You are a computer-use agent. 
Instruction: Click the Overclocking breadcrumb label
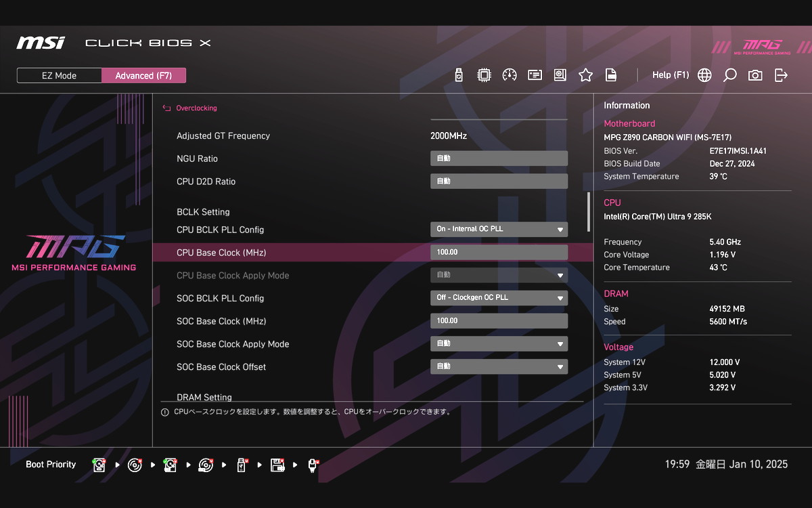[196, 108]
